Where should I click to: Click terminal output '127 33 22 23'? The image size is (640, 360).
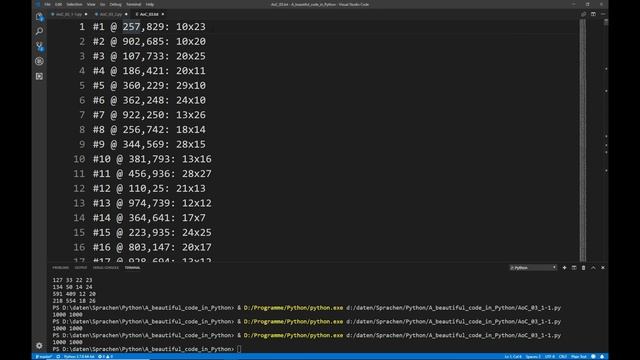pyautogui.click(x=72, y=280)
